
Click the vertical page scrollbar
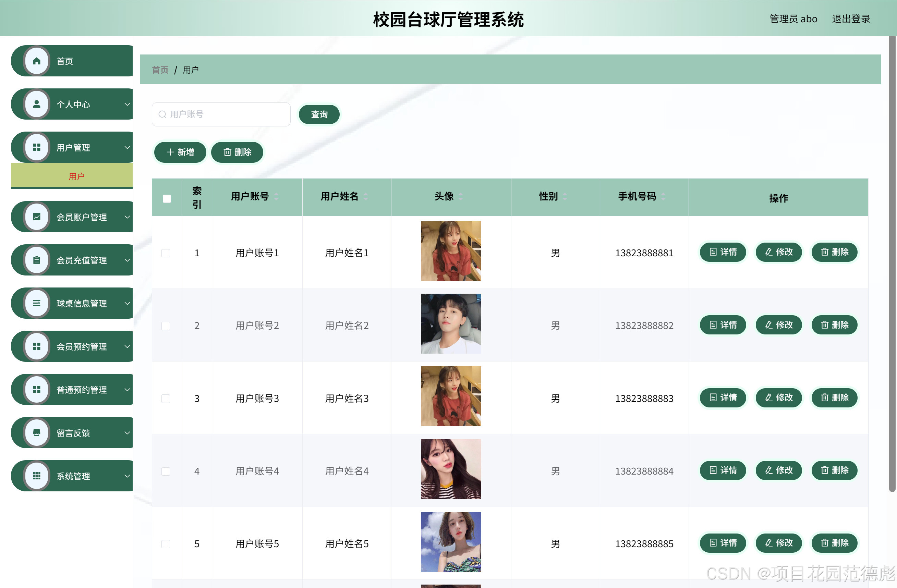click(892, 264)
